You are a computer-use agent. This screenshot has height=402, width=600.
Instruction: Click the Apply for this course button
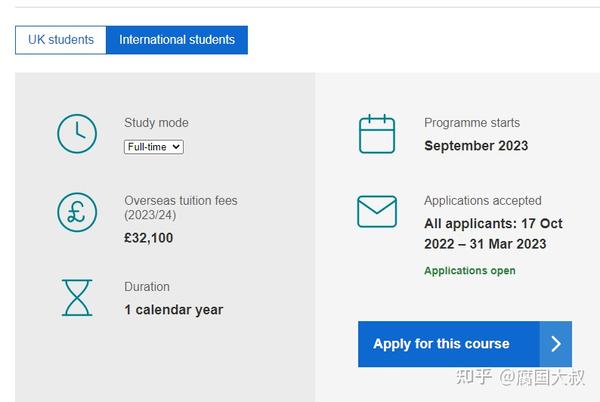coord(465,344)
